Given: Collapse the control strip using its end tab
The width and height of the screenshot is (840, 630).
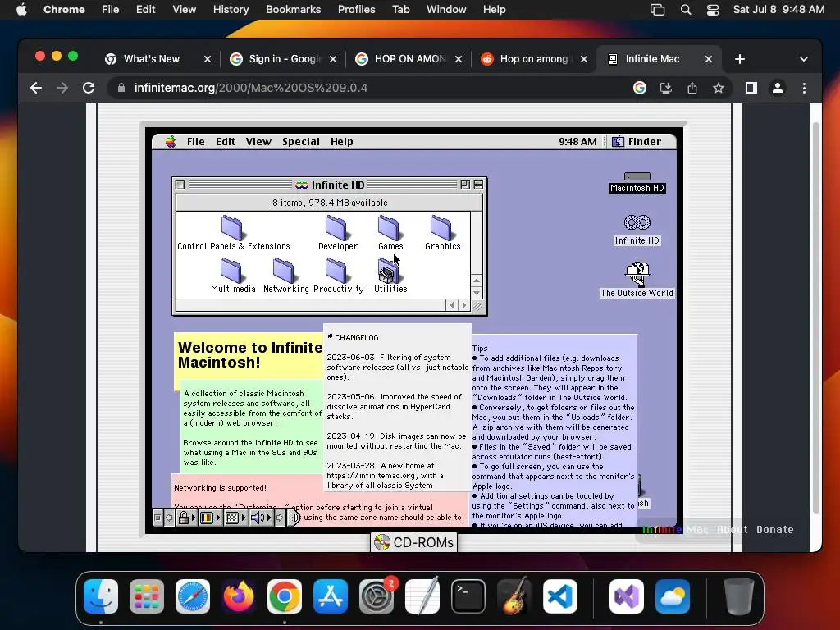Looking at the screenshot, I should tap(294, 518).
